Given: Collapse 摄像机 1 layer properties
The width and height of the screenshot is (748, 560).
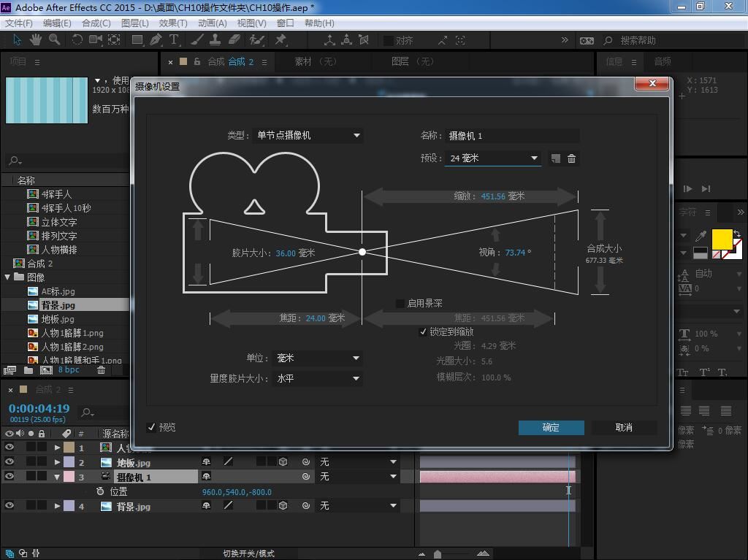Looking at the screenshot, I should [x=57, y=477].
